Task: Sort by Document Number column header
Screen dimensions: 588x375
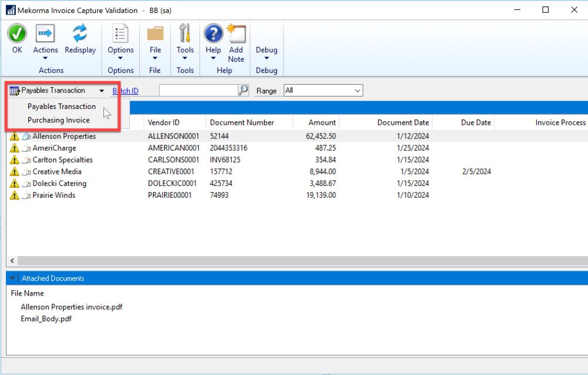Action: pyautogui.click(x=242, y=122)
